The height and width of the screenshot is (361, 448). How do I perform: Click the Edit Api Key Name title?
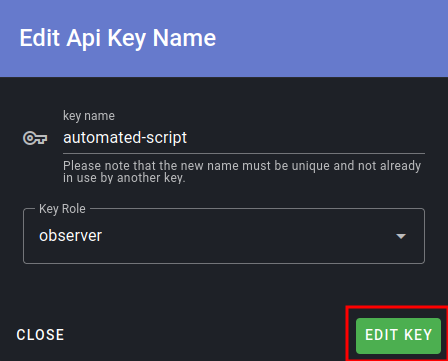coord(118,38)
